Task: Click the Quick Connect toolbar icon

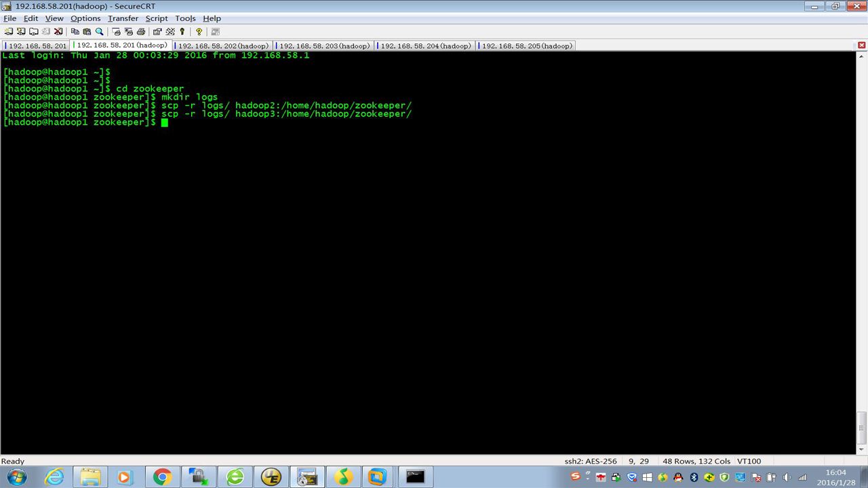Action: point(21,31)
